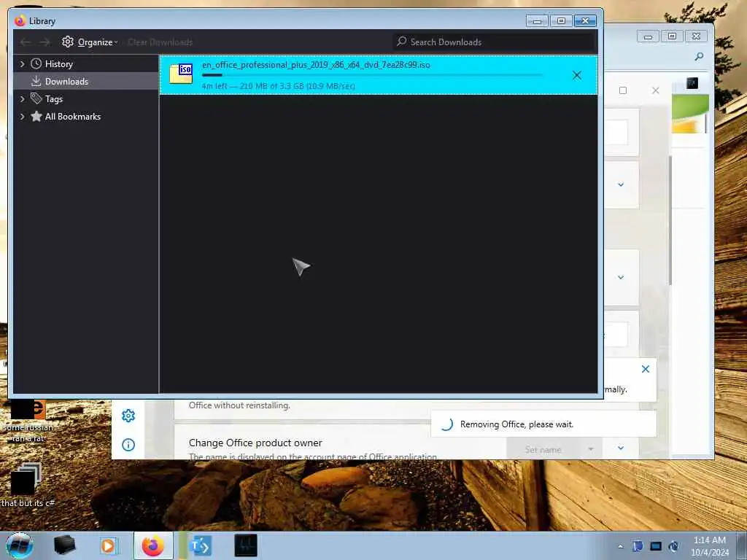Click the 'Removing Office, please wait.' message
The width and height of the screenshot is (747, 560).
516,424
